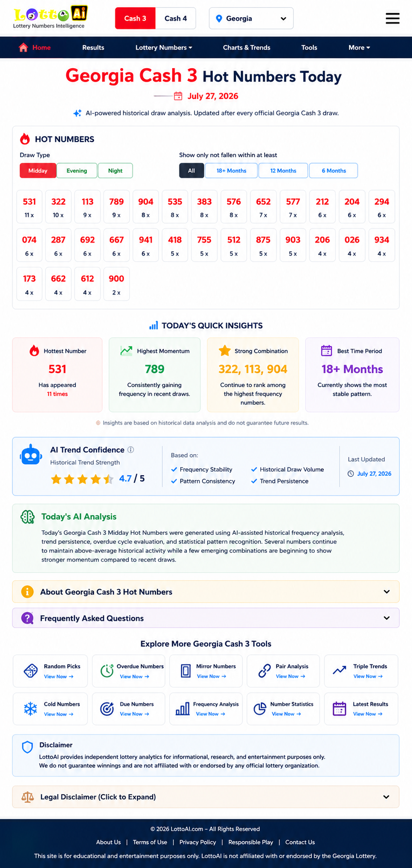Click the Pair Analysis chain icon
The height and width of the screenshot is (868, 412).
pos(264,671)
